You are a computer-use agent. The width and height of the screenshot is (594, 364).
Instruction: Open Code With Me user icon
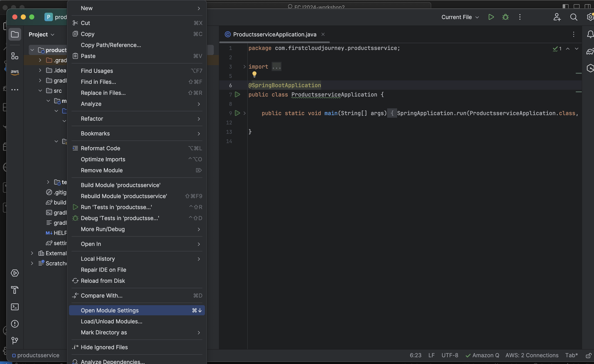click(557, 17)
